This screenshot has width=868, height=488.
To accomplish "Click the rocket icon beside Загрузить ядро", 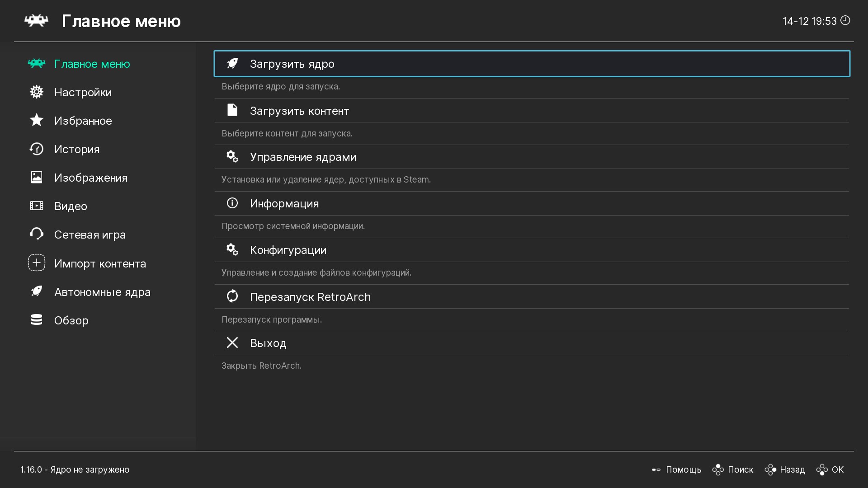I will point(232,64).
